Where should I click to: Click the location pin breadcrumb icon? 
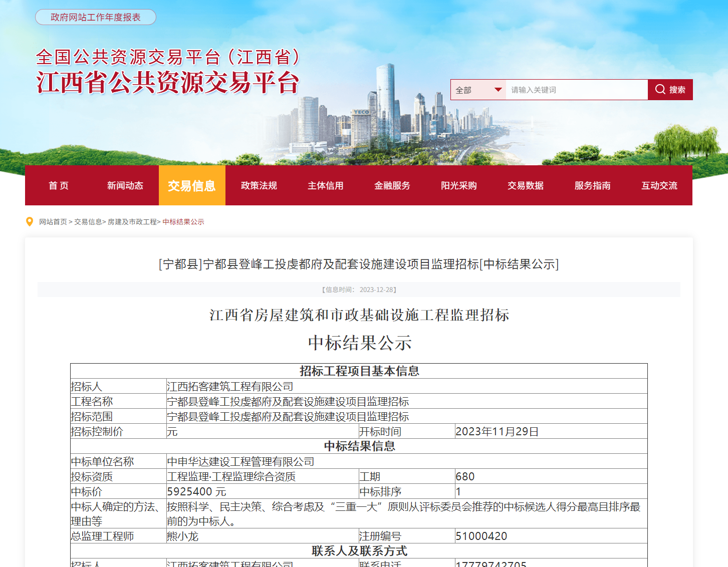(x=29, y=221)
